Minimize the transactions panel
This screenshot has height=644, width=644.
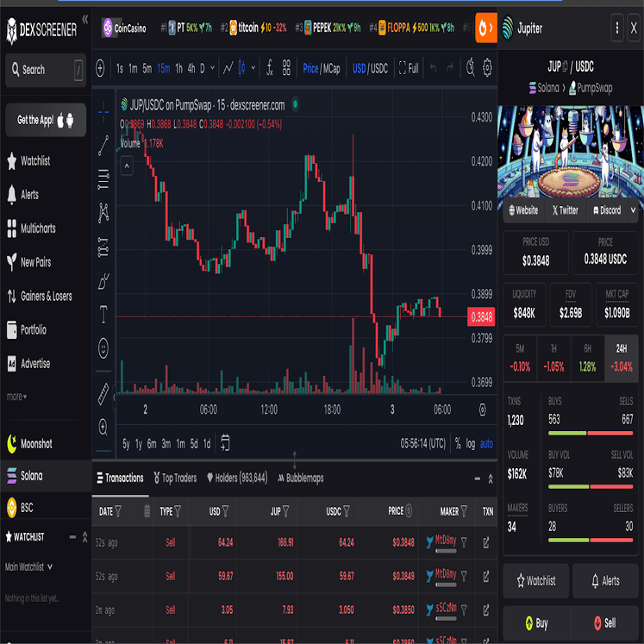(x=478, y=478)
